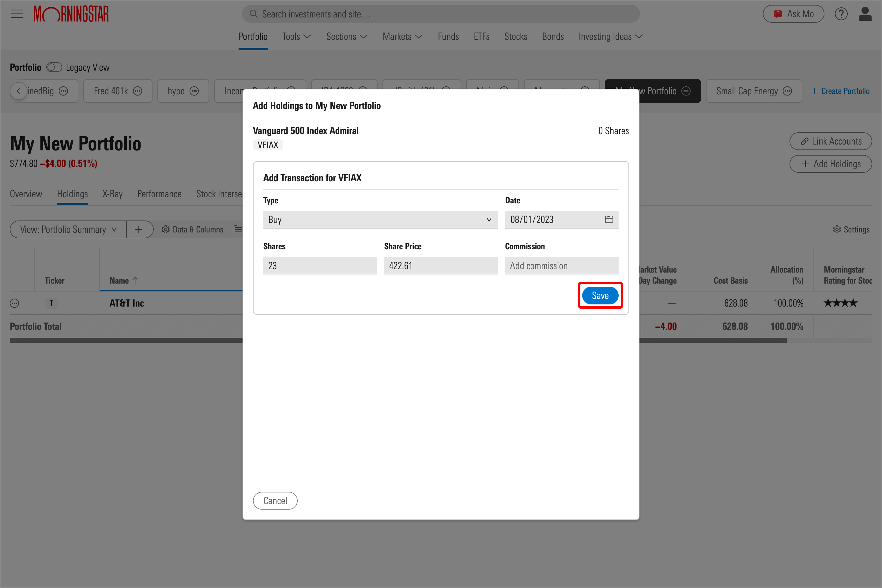Open the Type dropdown for transaction
The height and width of the screenshot is (588, 882).
(x=380, y=219)
